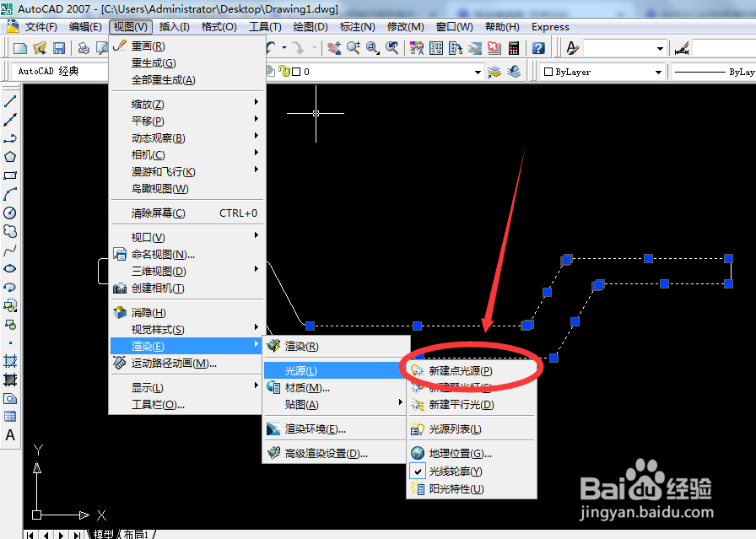Viewport: 756px width, 539px height.
Task: Activate the Zoom Realtime icon
Action: pyautogui.click(x=354, y=48)
